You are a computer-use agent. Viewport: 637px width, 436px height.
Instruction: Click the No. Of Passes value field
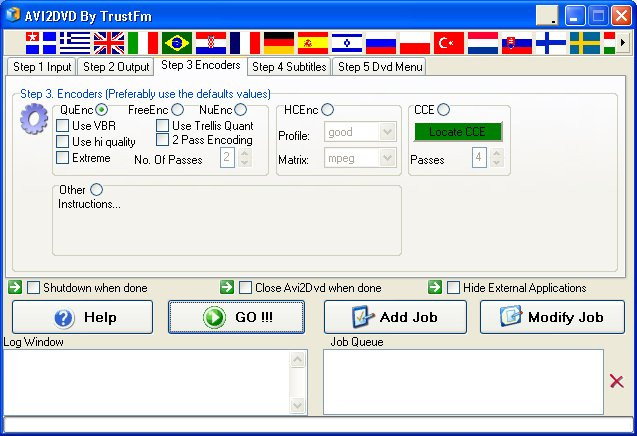pyautogui.click(x=228, y=158)
